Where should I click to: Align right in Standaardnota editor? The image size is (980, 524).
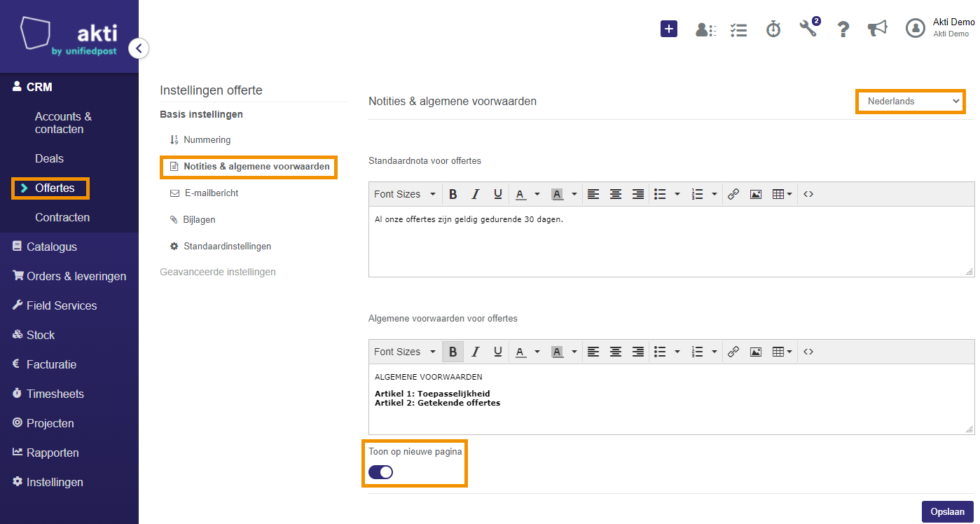[x=638, y=194]
